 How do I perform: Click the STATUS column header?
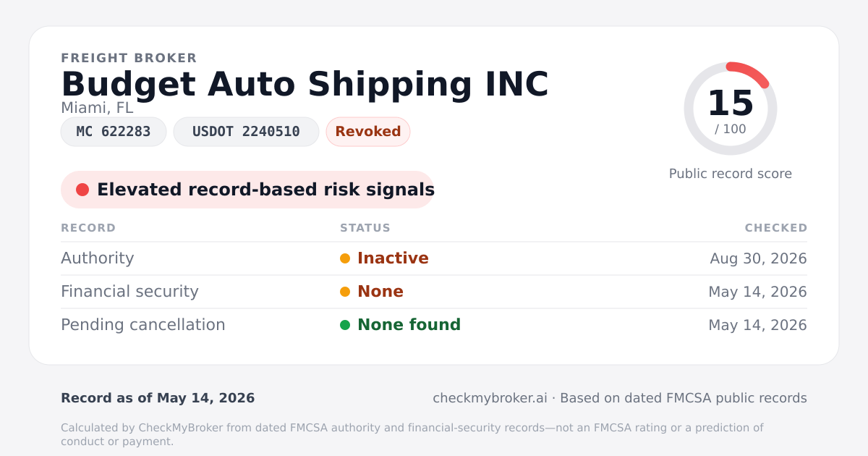point(365,228)
